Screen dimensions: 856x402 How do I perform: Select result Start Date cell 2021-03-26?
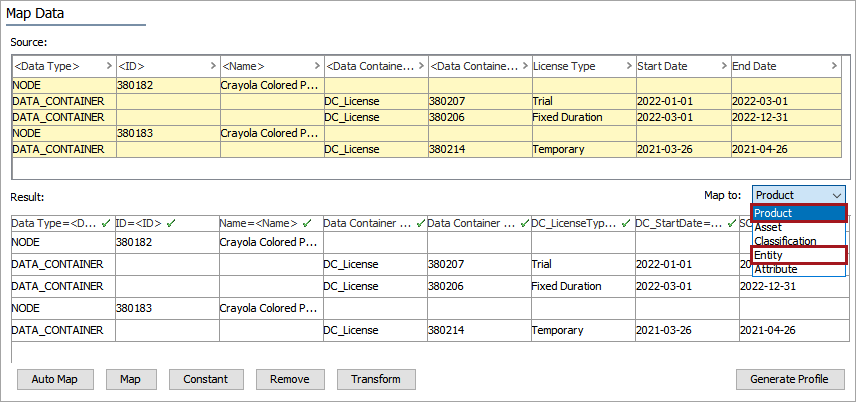pos(687,330)
